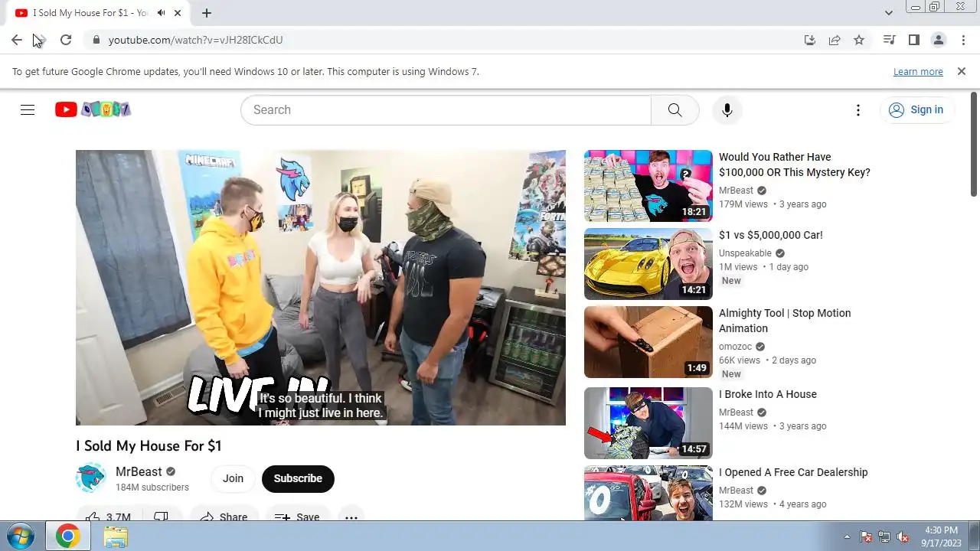Open 'I Broke Into A House' title

(768, 394)
